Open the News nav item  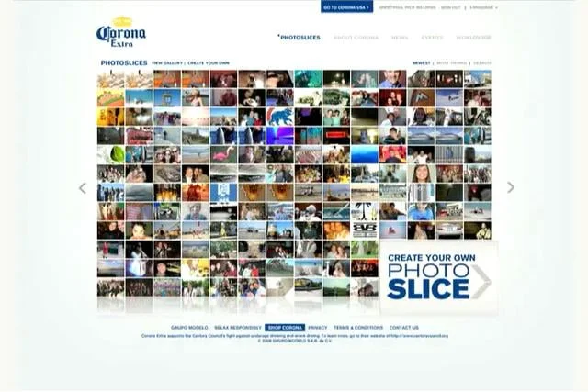tap(400, 38)
